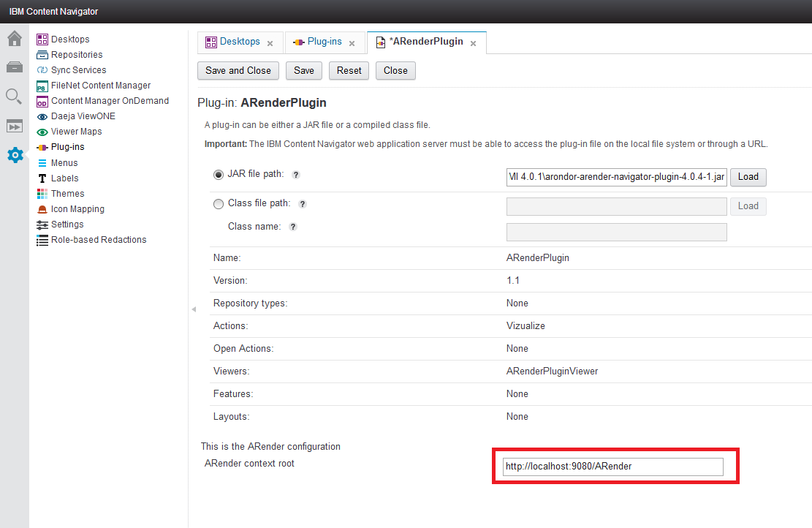Image resolution: width=812 pixels, height=528 pixels.
Task: Open Desktops in the admin tree
Action: click(x=70, y=39)
